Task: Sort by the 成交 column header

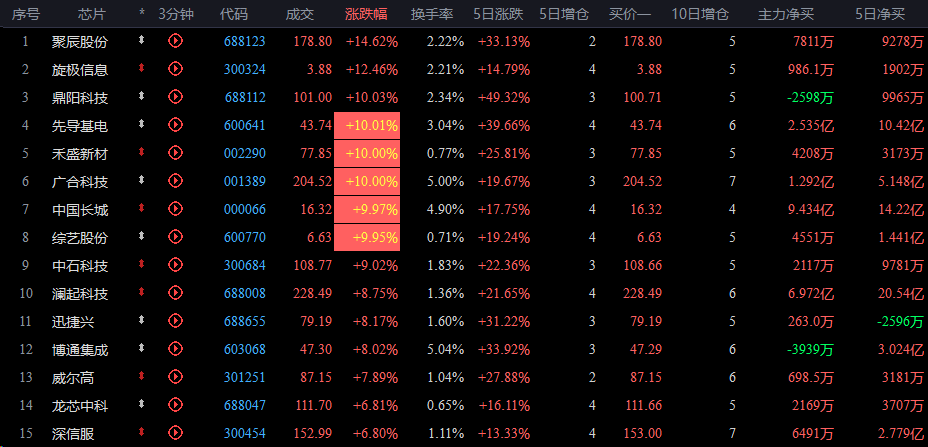Action: (x=299, y=14)
